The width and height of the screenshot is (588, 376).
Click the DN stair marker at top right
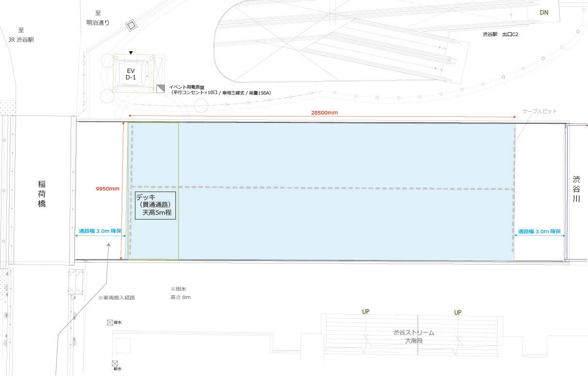click(x=543, y=12)
